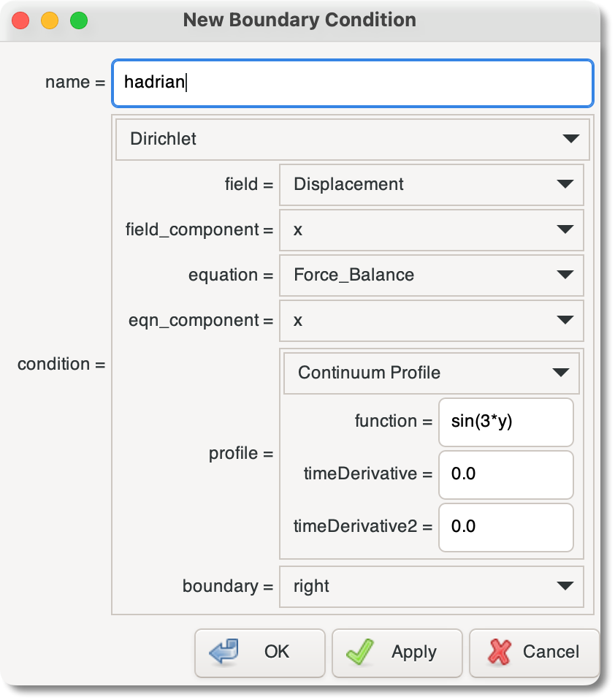Click the red X icon on Cancel button
The width and height of the screenshot is (615, 700).
[501, 653]
